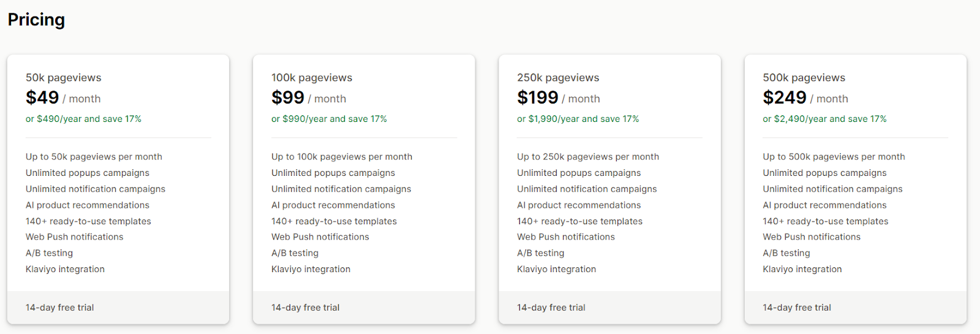Choose the $1,990/year savings offer

click(578, 119)
